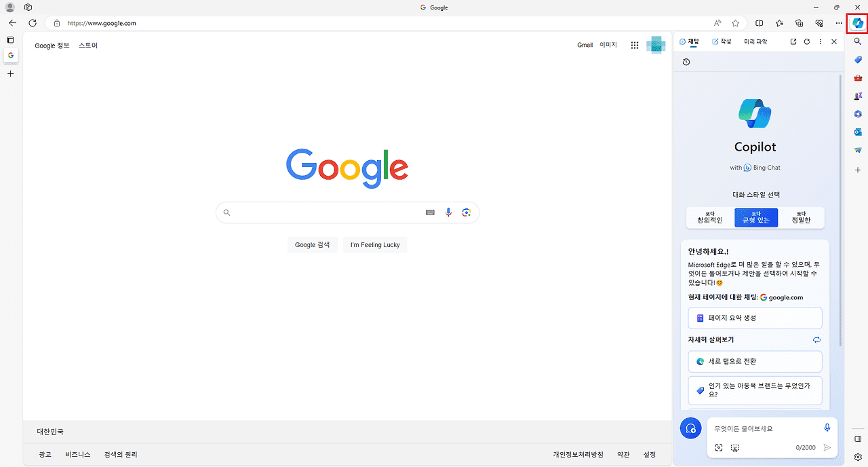Open the Shopping tag sidebar icon

[858, 60]
